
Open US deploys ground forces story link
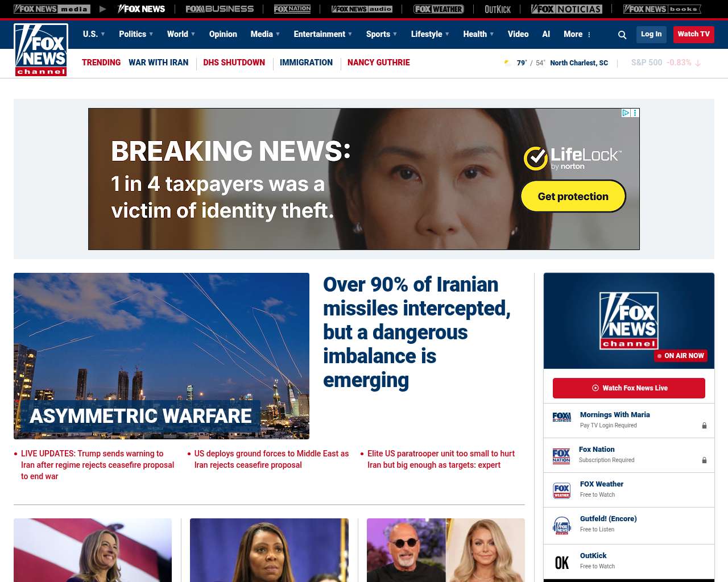coord(271,459)
